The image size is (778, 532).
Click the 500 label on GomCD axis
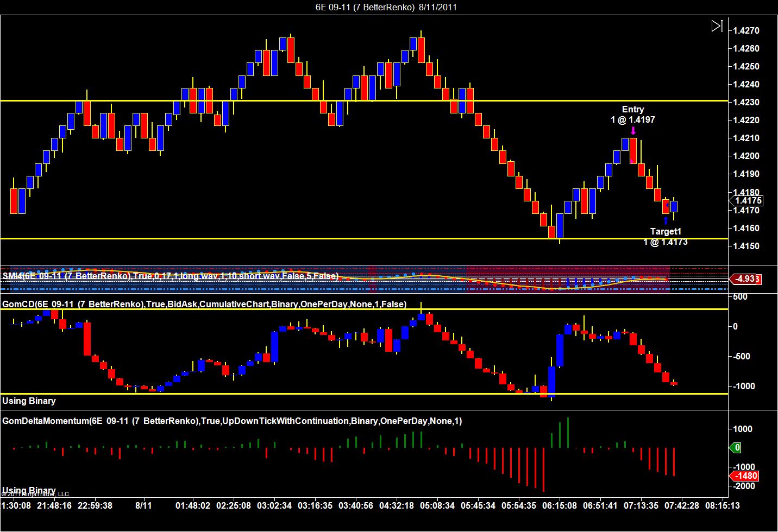(x=740, y=297)
